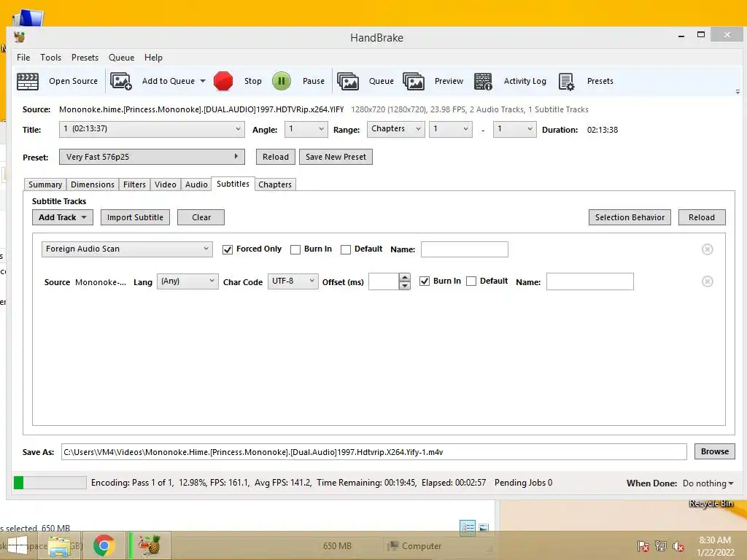Enable Burn In for Foreign Audio Scan

click(295, 249)
